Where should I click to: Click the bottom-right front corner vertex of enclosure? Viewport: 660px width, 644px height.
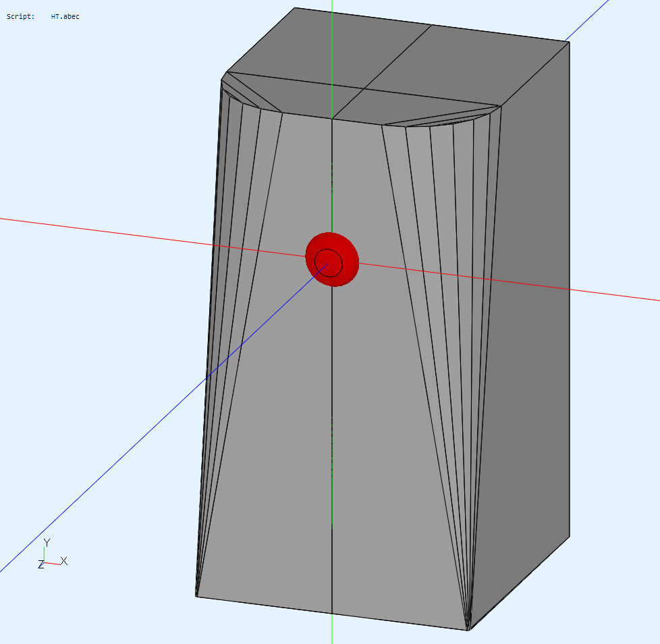tap(468, 630)
